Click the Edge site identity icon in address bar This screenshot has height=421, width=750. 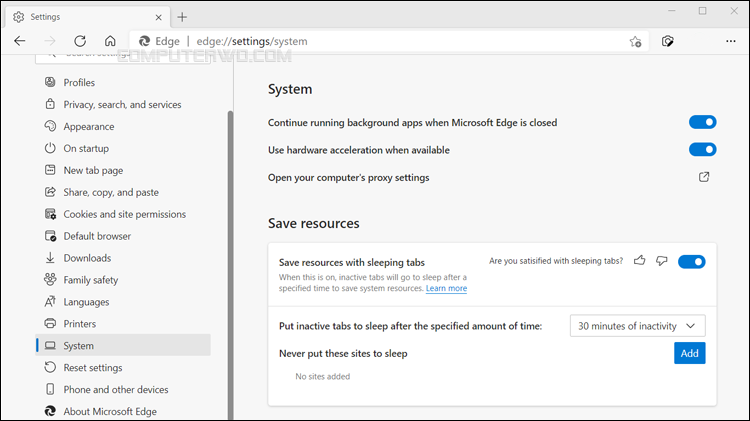coord(144,41)
